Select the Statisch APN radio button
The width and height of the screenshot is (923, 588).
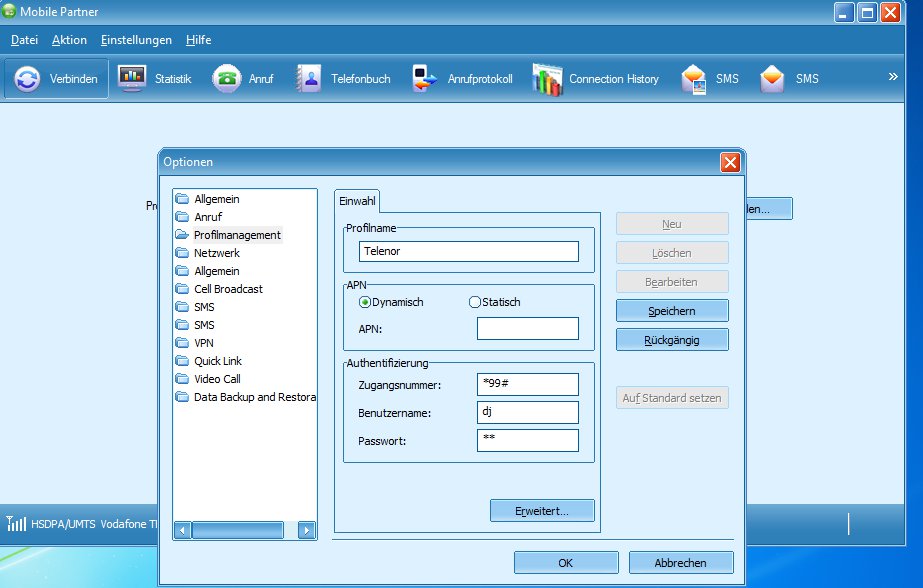tap(475, 302)
